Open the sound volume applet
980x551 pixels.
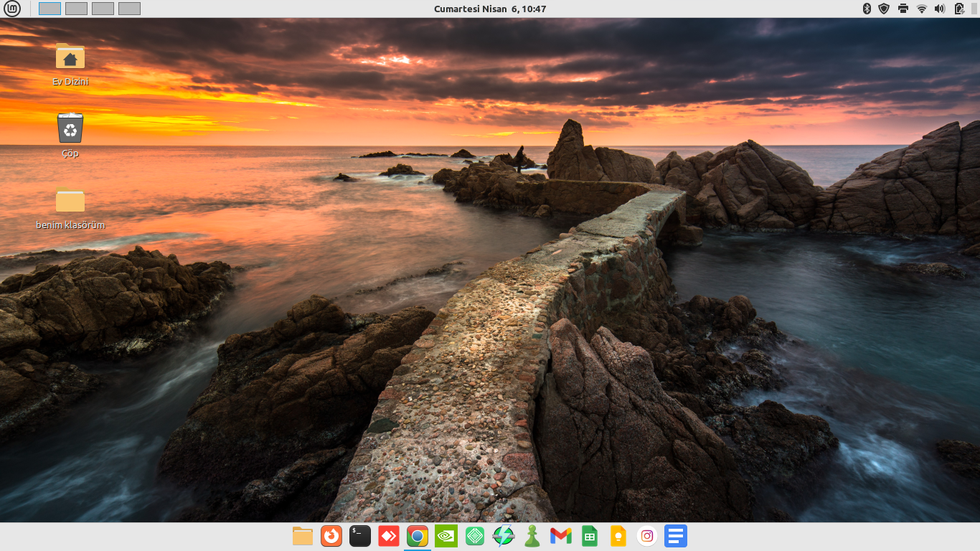[940, 9]
